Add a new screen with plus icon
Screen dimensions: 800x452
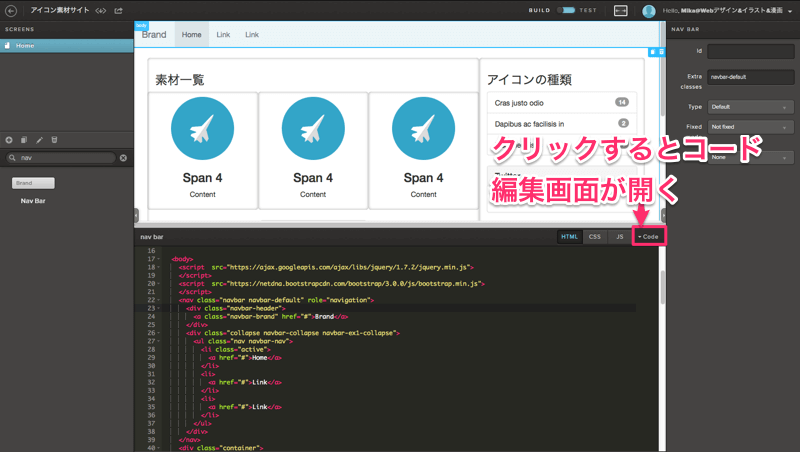click(x=9, y=140)
